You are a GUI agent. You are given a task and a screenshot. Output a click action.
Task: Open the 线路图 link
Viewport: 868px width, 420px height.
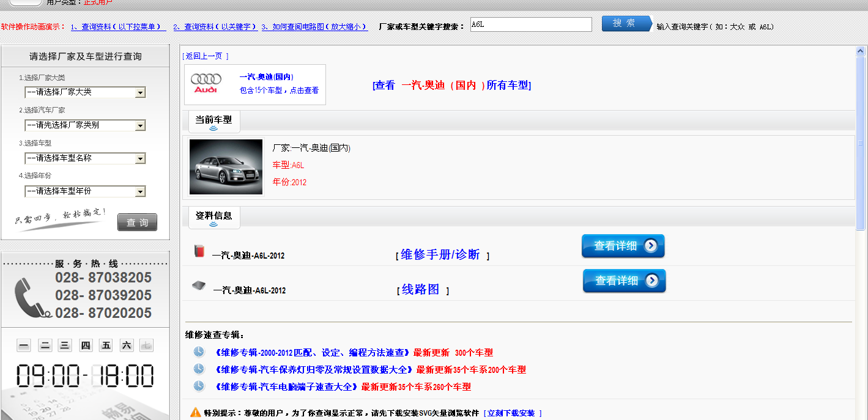coord(421,290)
